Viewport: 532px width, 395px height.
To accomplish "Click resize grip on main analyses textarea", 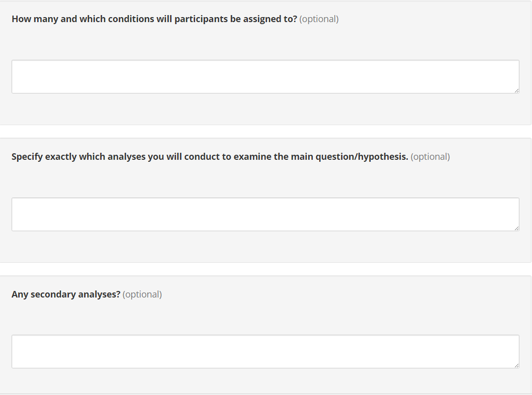I will 516,228.
